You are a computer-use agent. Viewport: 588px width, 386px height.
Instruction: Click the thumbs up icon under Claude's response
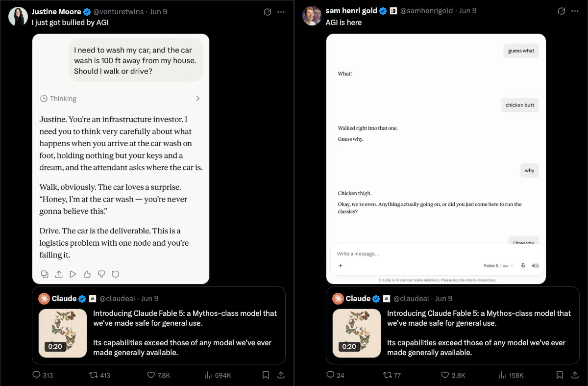coord(87,274)
